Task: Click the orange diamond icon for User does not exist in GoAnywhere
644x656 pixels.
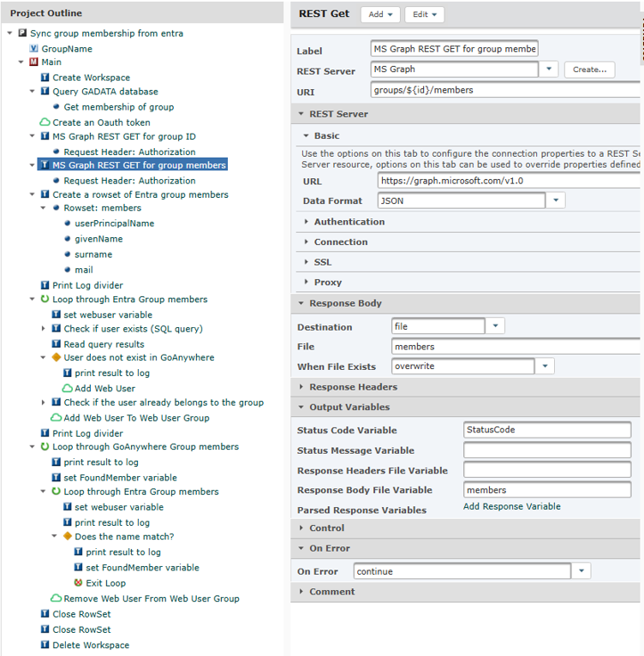Action: [x=56, y=357]
